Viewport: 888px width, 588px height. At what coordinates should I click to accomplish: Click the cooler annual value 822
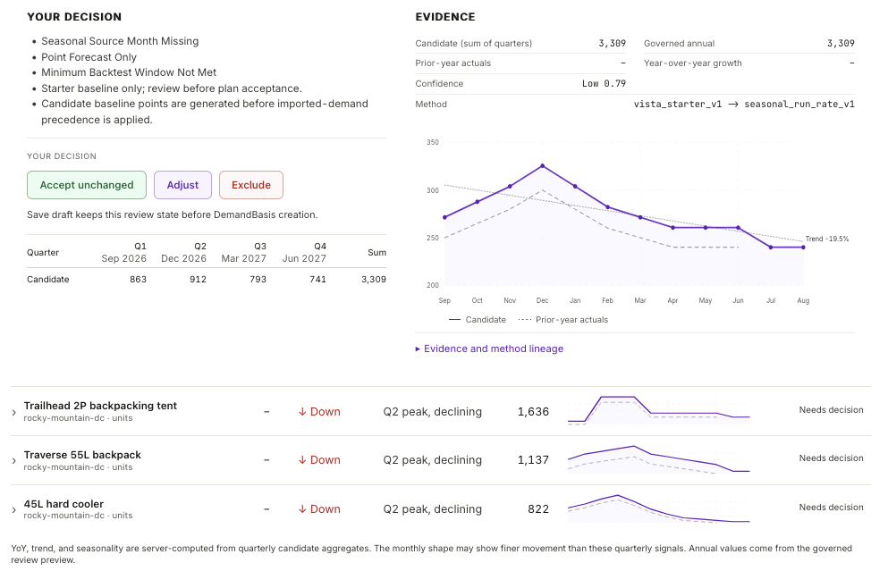point(538,509)
